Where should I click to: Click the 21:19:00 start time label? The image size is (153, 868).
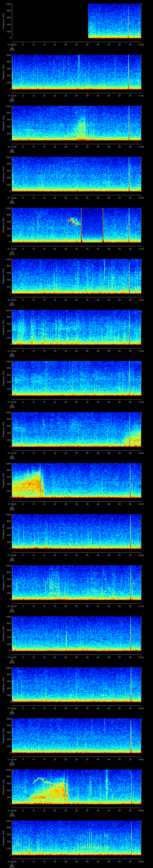(12, 555)
